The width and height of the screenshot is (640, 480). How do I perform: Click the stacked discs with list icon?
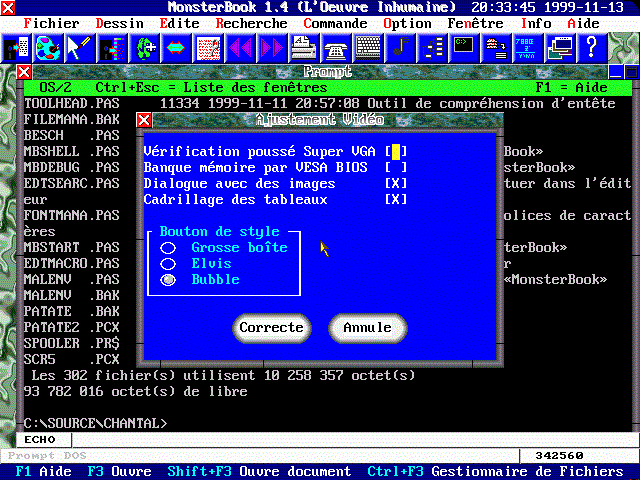[x=496, y=48]
